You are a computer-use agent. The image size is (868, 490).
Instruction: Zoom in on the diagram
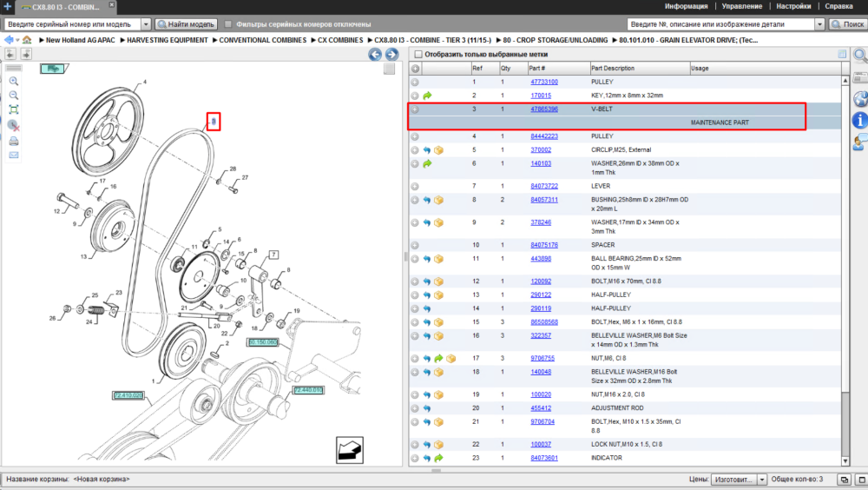click(x=14, y=82)
